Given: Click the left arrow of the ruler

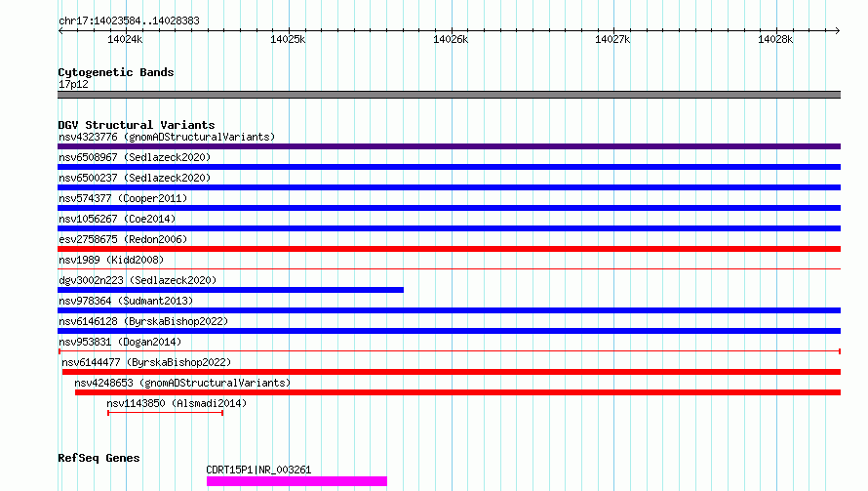Looking at the screenshot, I should [x=60, y=30].
